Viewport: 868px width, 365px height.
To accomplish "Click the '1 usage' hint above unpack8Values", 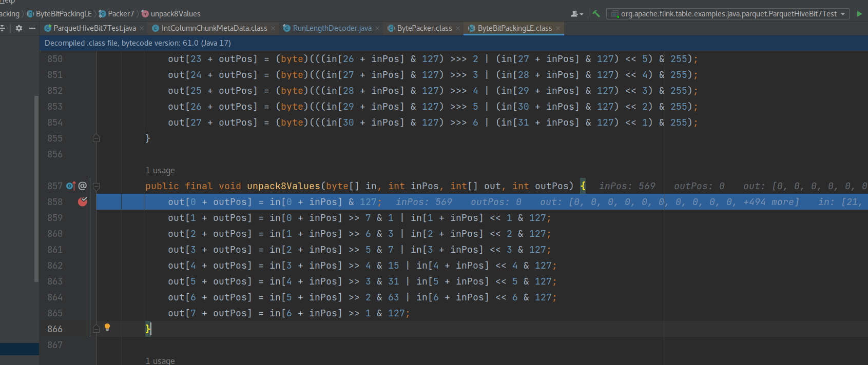I will pyautogui.click(x=160, y=170).
